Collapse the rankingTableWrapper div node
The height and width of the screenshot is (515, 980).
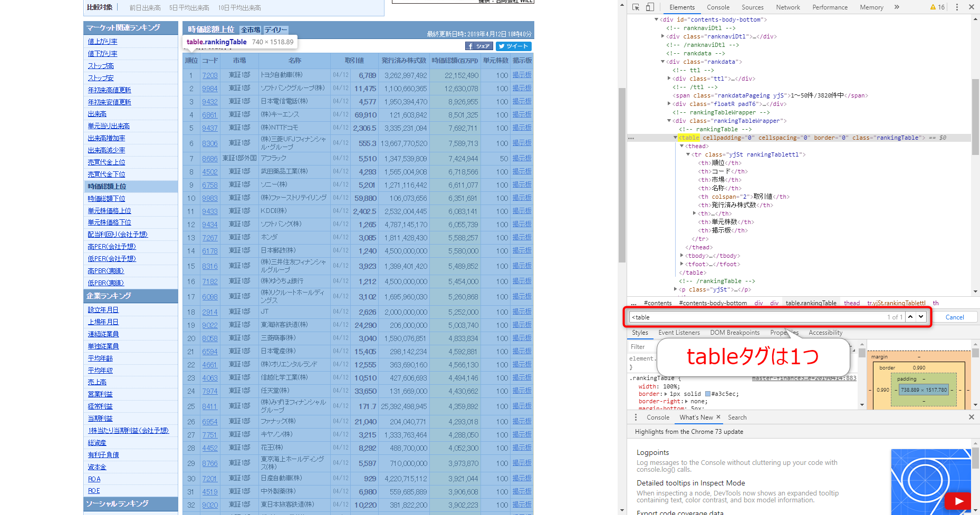pos(669,121)
